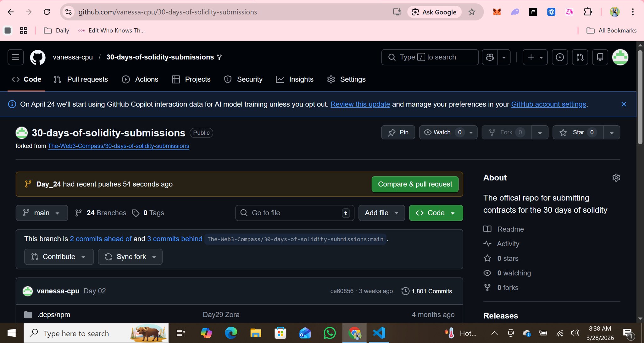644x343 pixels.
Task: Open the issues icon in header
Action: 560,57
